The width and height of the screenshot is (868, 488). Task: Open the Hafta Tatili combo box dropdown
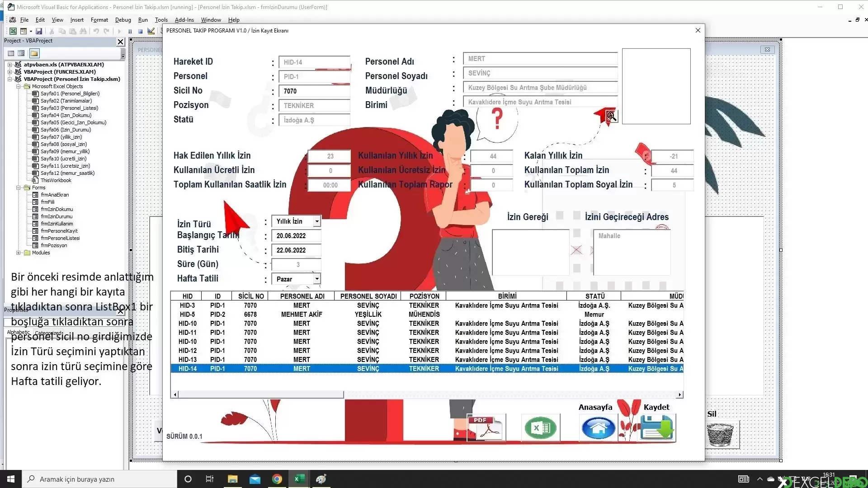point(317,279)
